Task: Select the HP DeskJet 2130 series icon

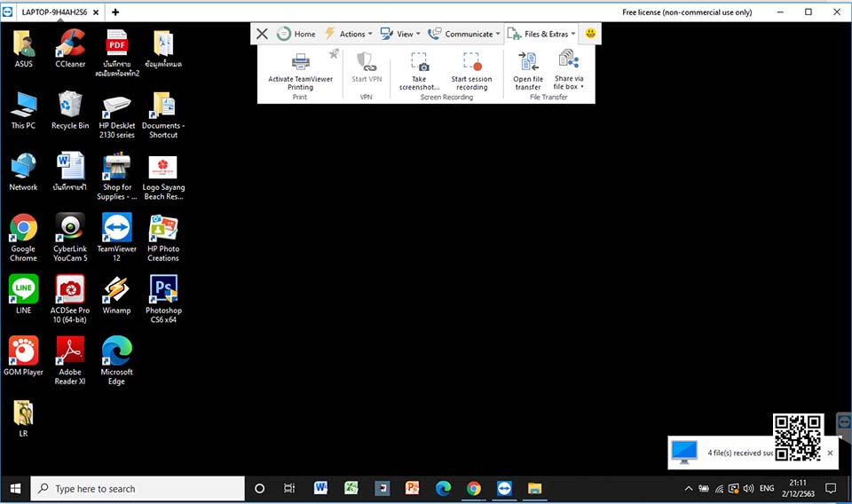Action: tap(117, 115)
